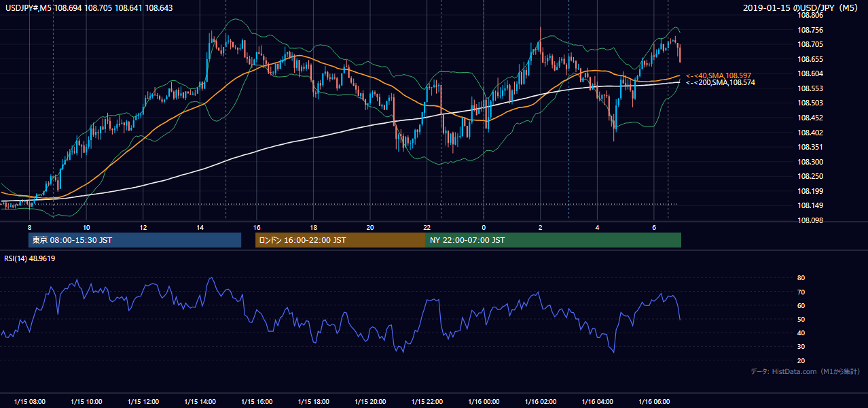Click the 108.503 price axis label

pos(810,103)
